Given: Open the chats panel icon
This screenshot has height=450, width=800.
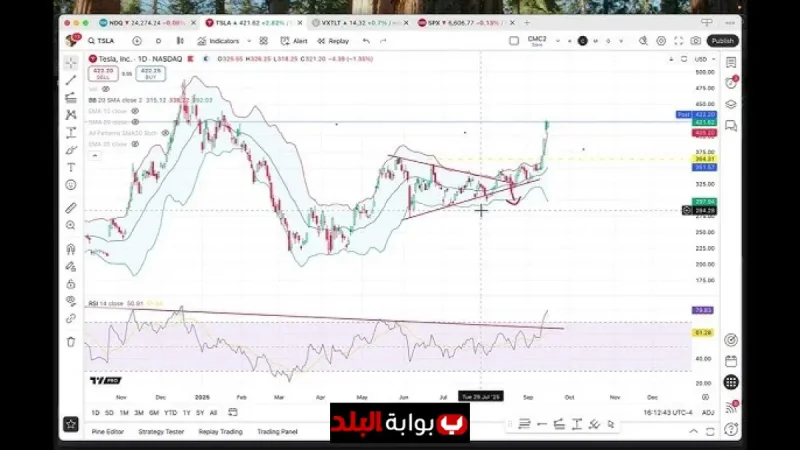Looking at the screenshot, I should point(731,126).
